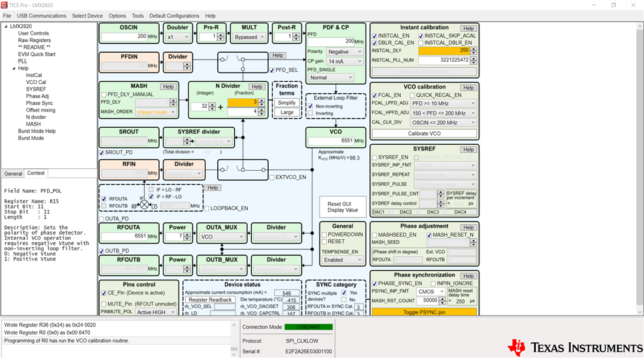Open the CP gain dropdown

coord(344,61)
